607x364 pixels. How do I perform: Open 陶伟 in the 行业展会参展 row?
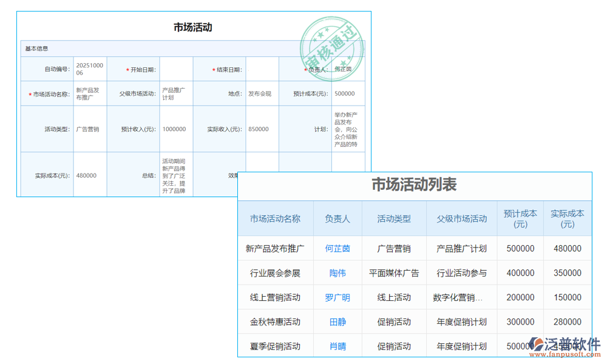tap(337, 273)
